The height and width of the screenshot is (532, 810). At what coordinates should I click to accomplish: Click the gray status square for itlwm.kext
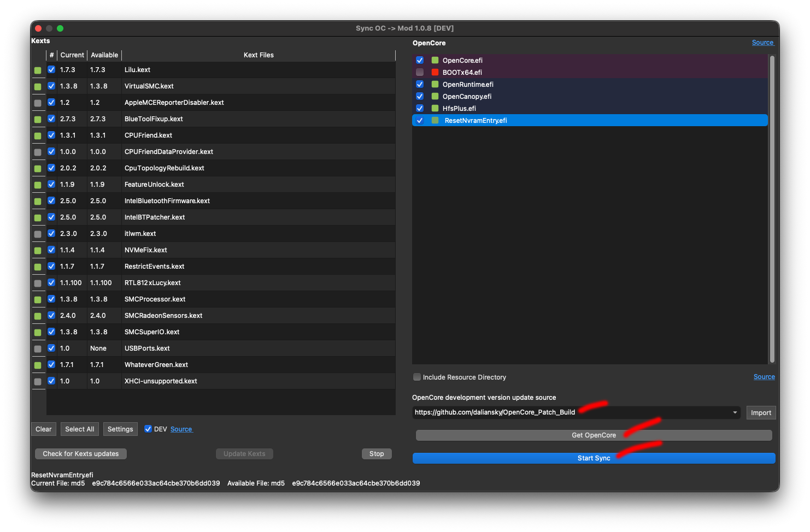(38, 234)
